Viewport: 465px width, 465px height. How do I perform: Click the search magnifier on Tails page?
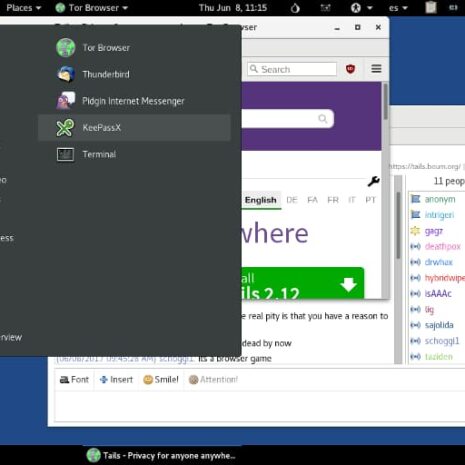tap(322, 119)
